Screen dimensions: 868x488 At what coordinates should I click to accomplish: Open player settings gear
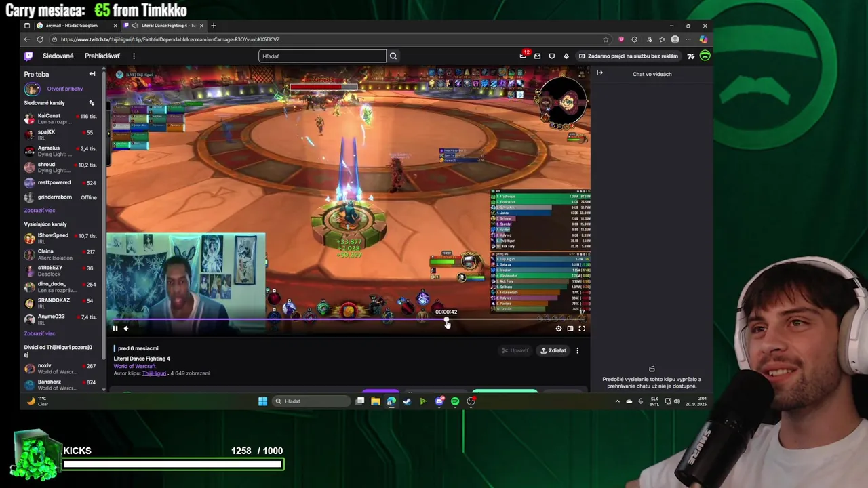[559, 329]
